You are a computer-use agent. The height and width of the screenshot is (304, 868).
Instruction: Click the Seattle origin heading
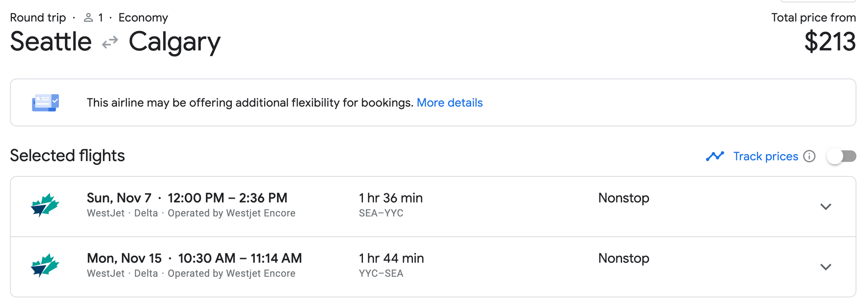(51, 42)
